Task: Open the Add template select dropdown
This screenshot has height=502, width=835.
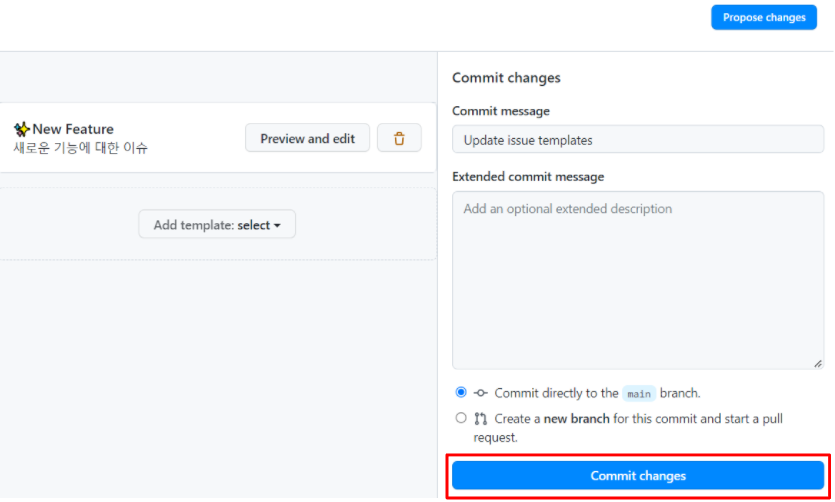Action: pos(217,225)
